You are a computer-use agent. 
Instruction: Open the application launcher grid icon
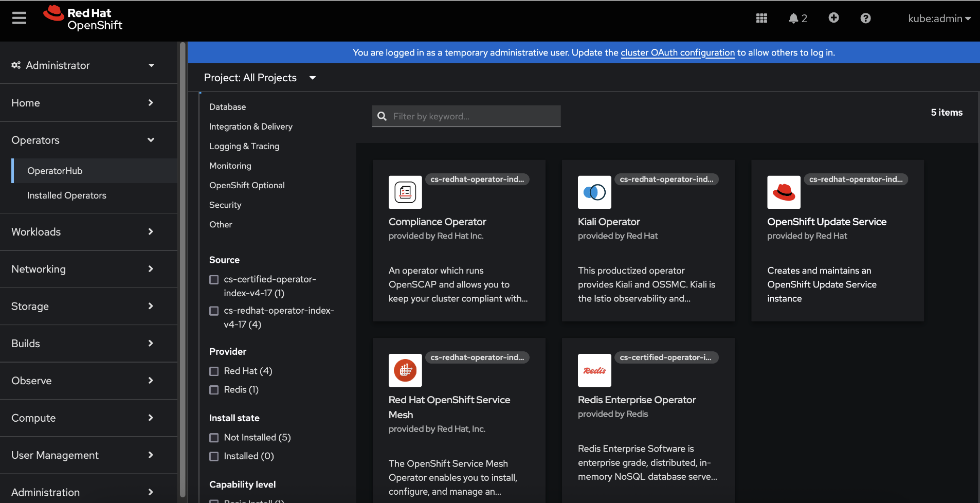click(x=761, y=19)
